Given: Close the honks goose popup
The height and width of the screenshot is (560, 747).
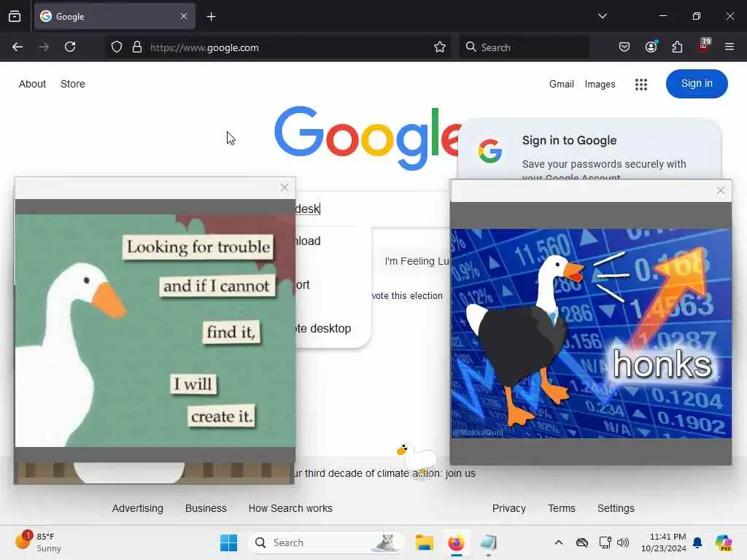Looking at the screenshot, I should (x=720, y=190).
